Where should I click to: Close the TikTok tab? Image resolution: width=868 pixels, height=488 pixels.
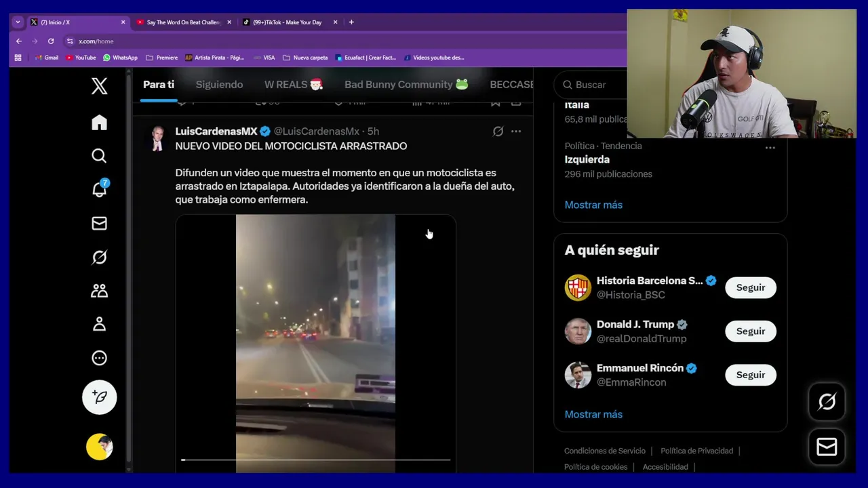click(335, 22)
